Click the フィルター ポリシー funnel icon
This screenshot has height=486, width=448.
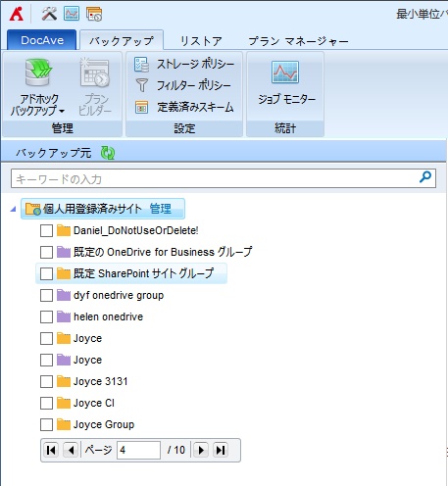click(141, 85)
